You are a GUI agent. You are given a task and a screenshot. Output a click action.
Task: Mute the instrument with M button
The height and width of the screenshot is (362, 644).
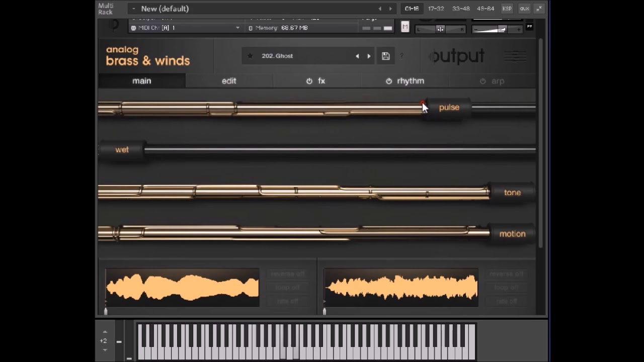click(405, 27)
